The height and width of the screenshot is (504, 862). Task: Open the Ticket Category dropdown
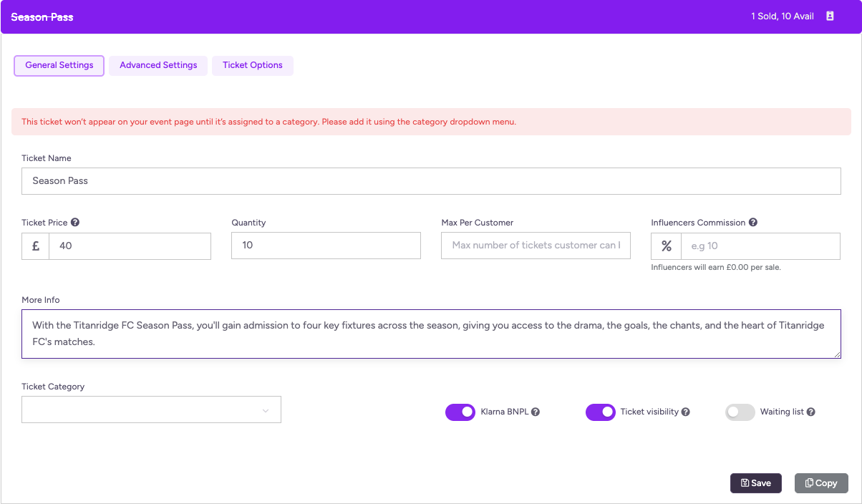[x=151, y=410]
